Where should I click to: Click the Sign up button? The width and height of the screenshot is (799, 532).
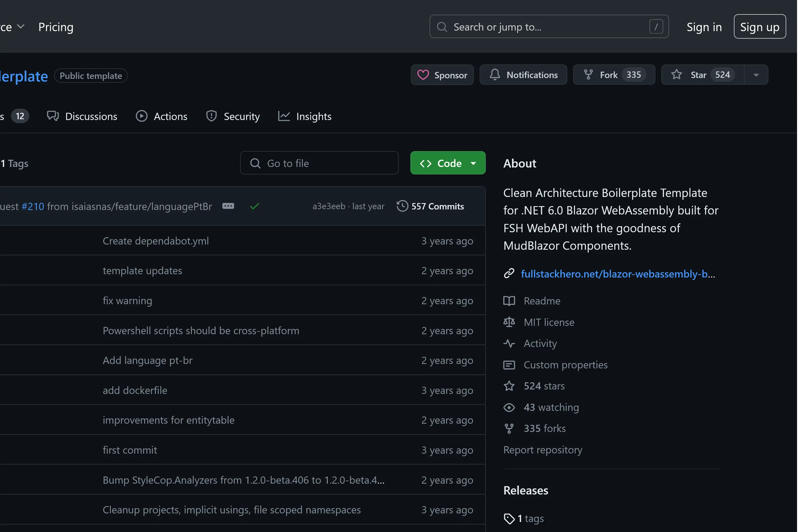759,27
